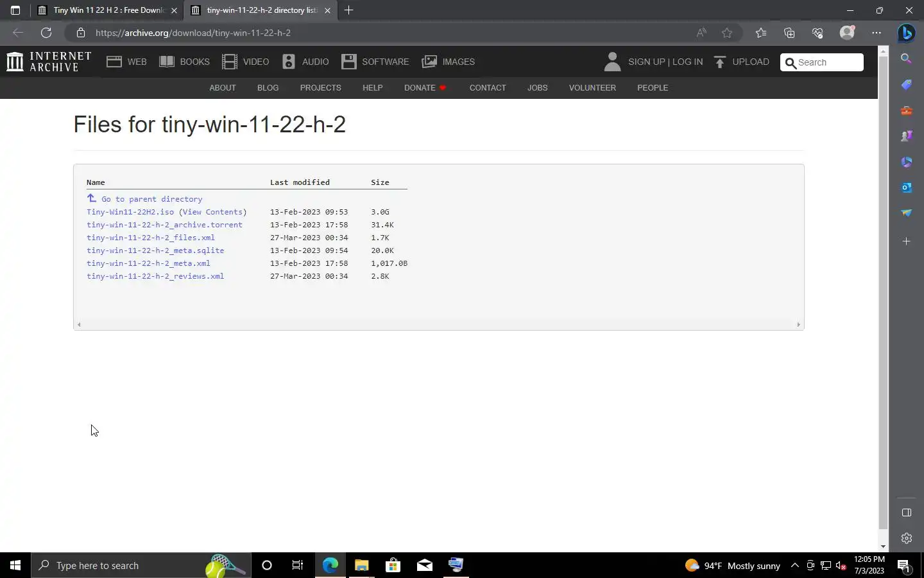Open the HELP menu item
The width and height of the screenshot is (924, 578).
[373, 87]
